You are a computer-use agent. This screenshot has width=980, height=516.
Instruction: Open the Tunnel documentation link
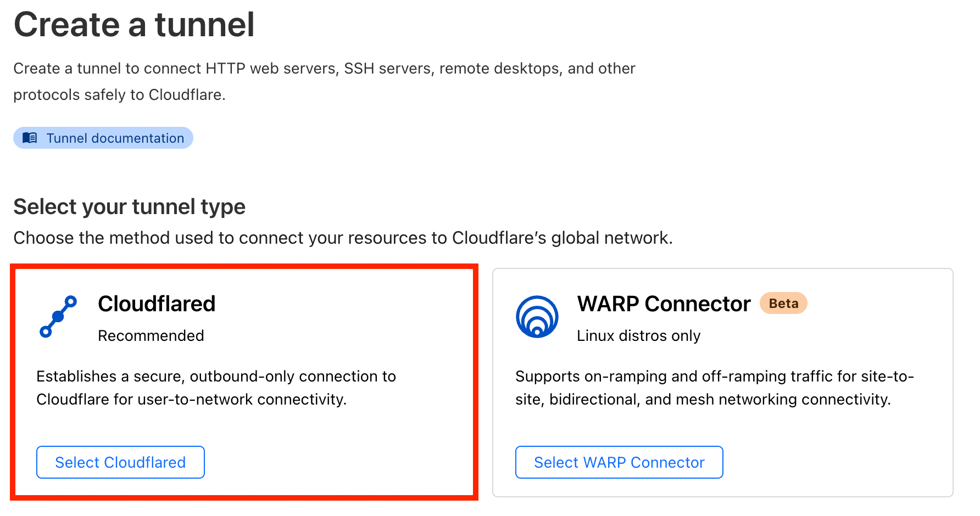[115, 138]
